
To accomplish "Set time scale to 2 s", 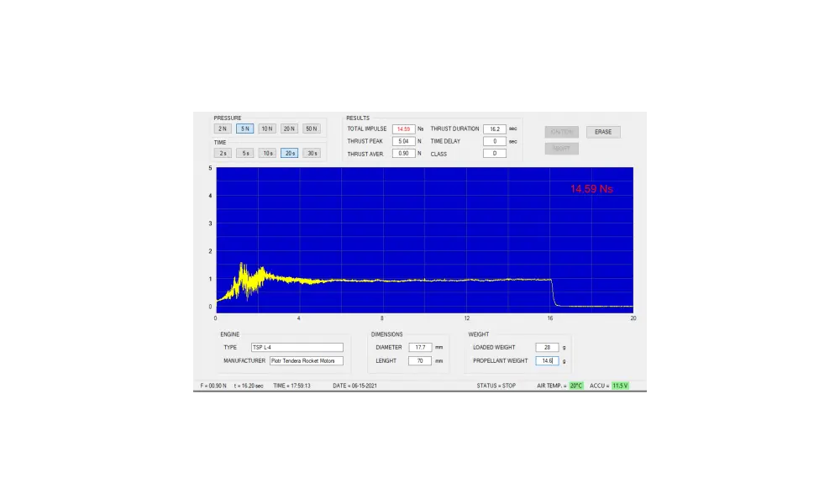I will (x=223, y=153).
